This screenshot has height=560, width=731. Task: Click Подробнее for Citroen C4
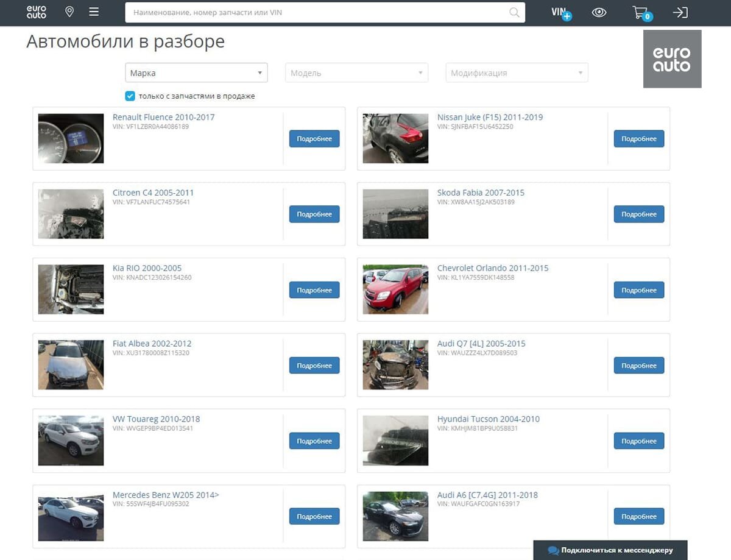(314, 214)
